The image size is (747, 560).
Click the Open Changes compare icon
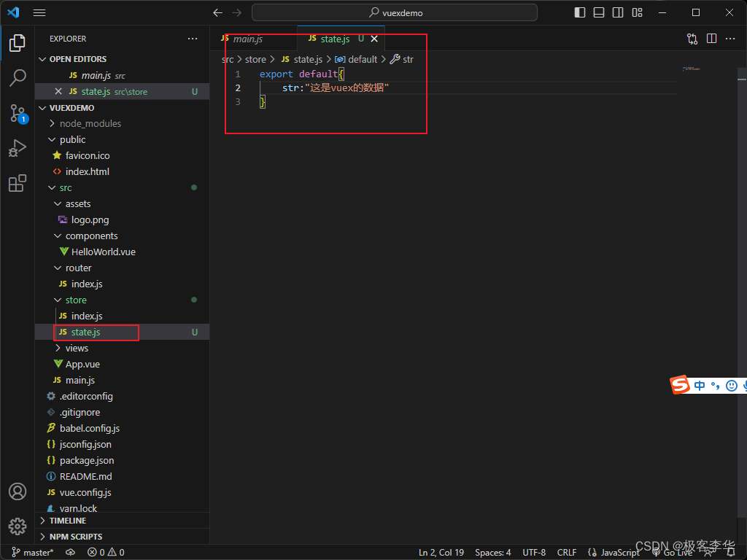pos(692,39)
